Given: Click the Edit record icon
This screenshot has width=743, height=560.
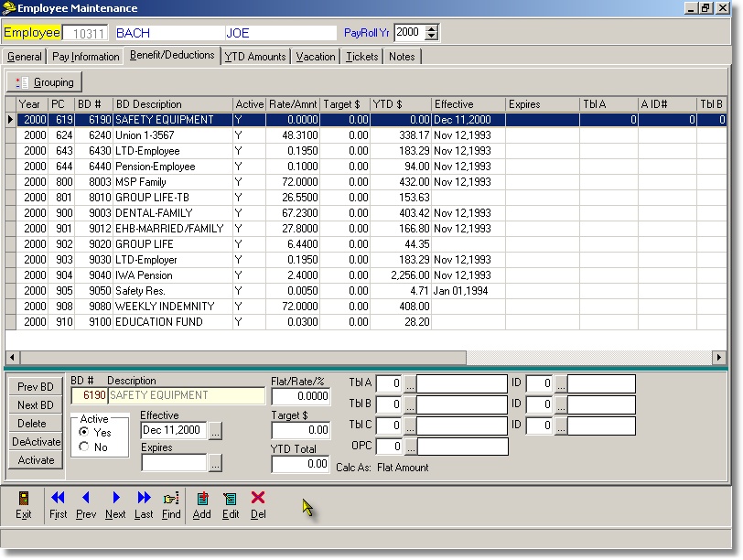Looking at the screenshot, I should [231, 499].
